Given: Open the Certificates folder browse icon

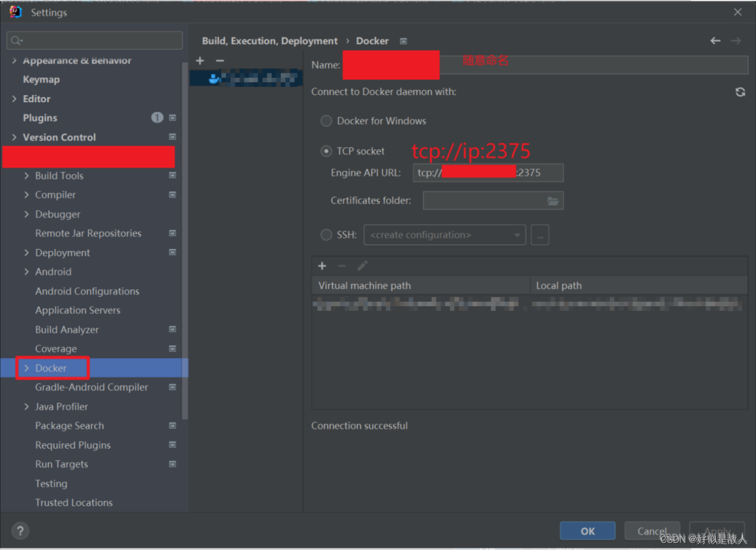Looking at the screenshot, I should (x=553, y=201).
